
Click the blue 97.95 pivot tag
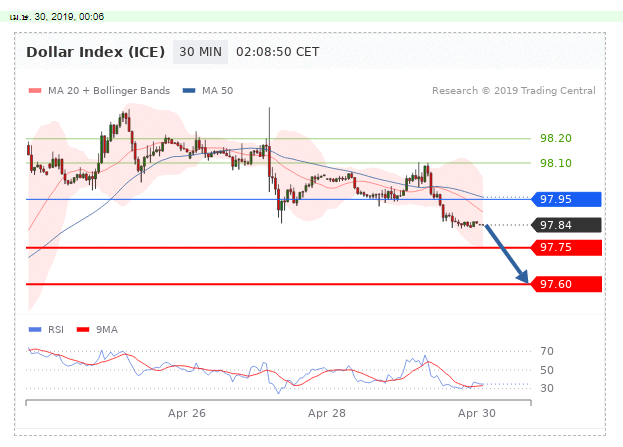[x=566, y=199]
